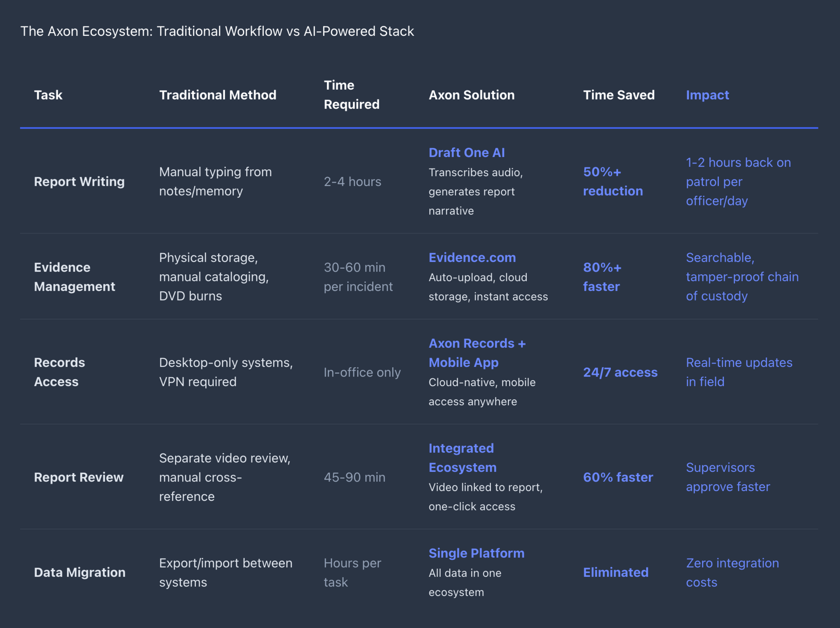Click the Records Access row label
Viewport: 840px width, 628px height.
[x=59, y=372]
